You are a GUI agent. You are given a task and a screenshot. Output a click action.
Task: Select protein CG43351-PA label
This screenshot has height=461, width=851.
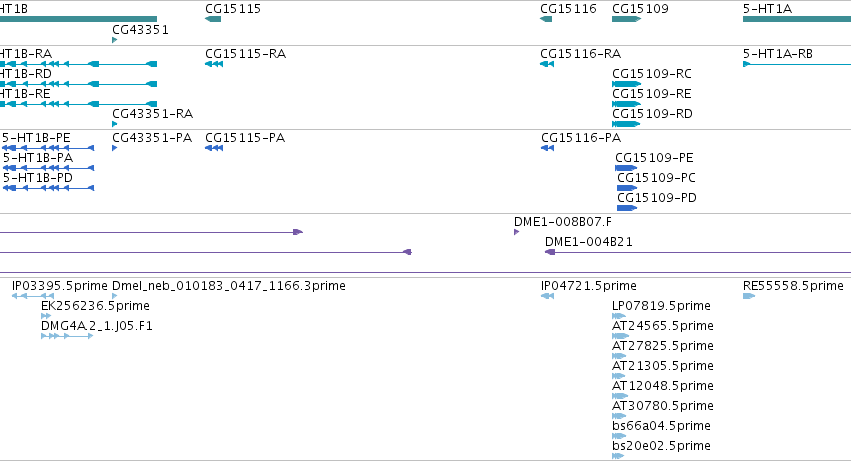152,138
